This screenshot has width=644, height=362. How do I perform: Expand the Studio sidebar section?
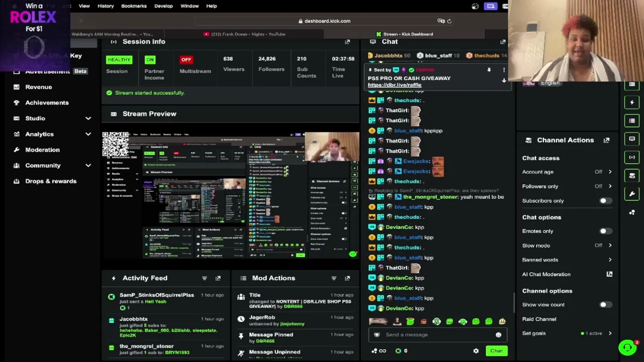pos(88,118)
